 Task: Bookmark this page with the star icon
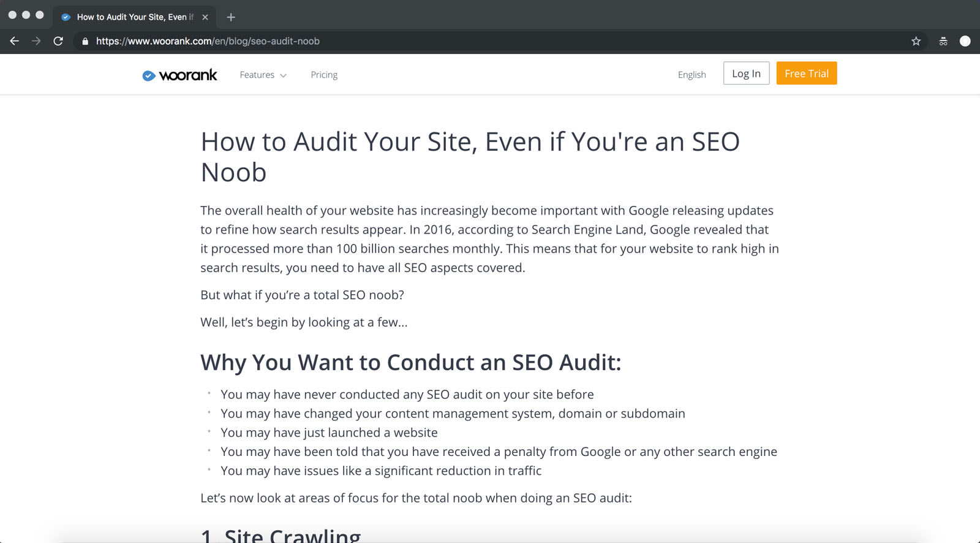click(916, 41)
